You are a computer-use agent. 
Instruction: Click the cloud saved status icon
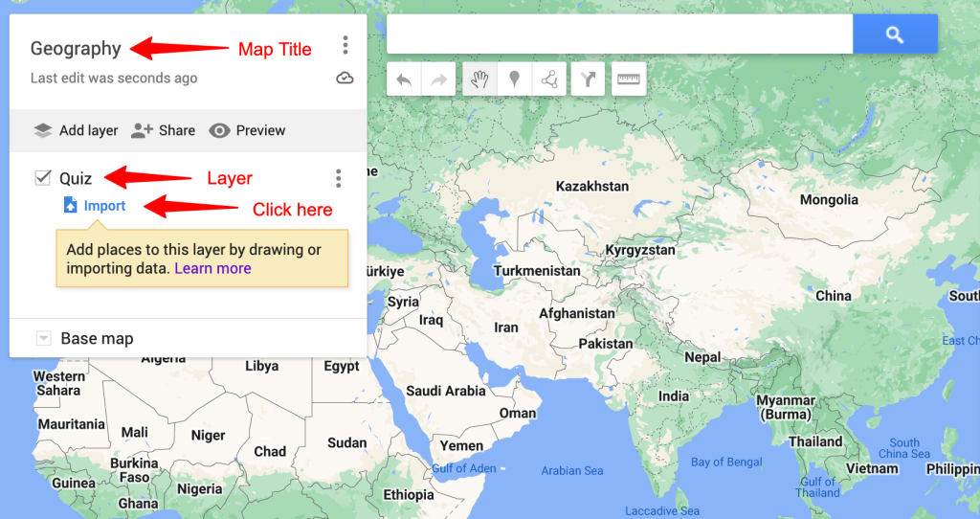pyautogui.click(x=345, y=79)
